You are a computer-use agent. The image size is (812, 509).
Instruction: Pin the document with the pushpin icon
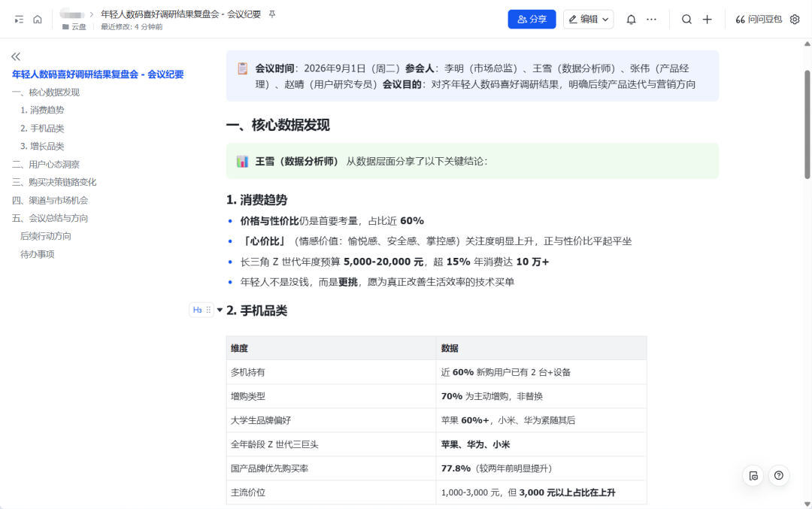click(x=272, y=14)
